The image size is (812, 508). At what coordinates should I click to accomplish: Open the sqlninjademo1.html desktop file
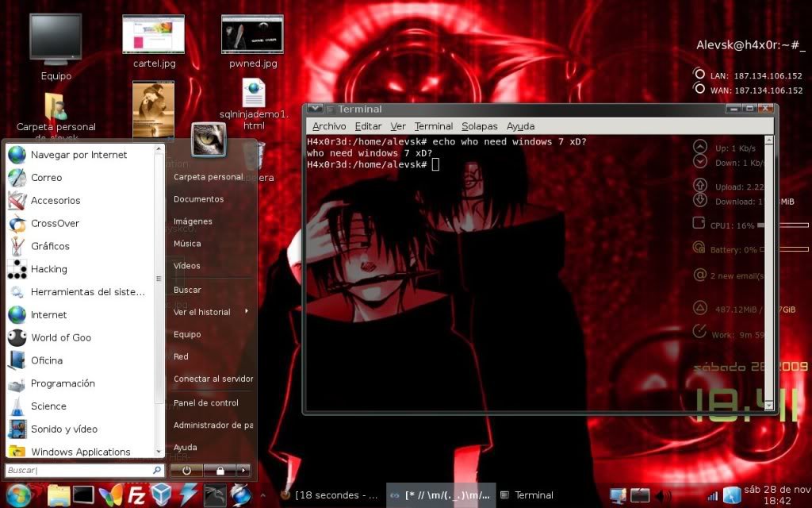tap(253, 94)
